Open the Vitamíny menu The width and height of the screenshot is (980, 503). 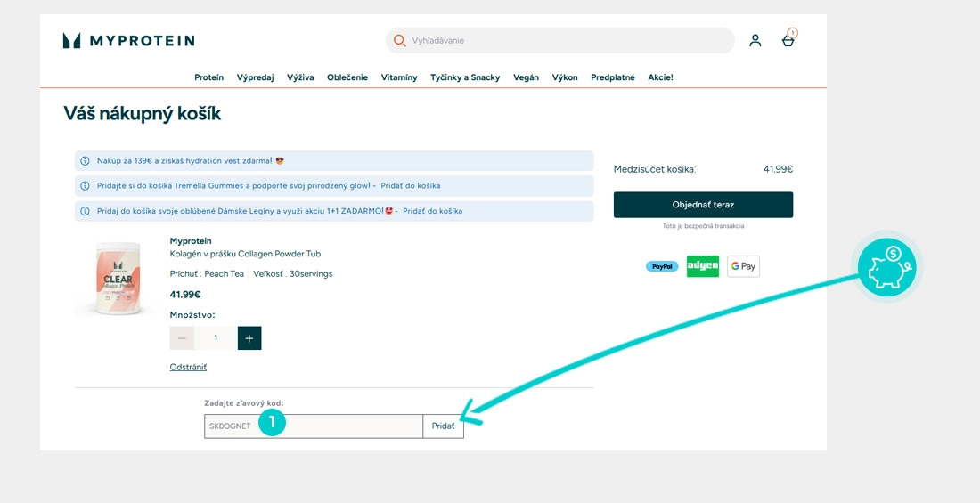[399, 77]
